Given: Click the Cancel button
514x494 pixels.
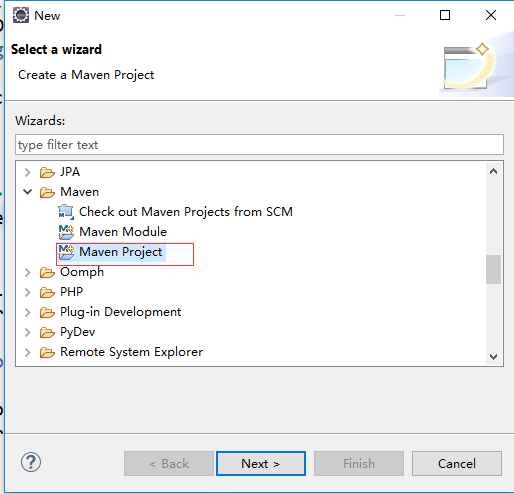Looking at the screenshot, I should pyautogui.click(x=457, y=463).
